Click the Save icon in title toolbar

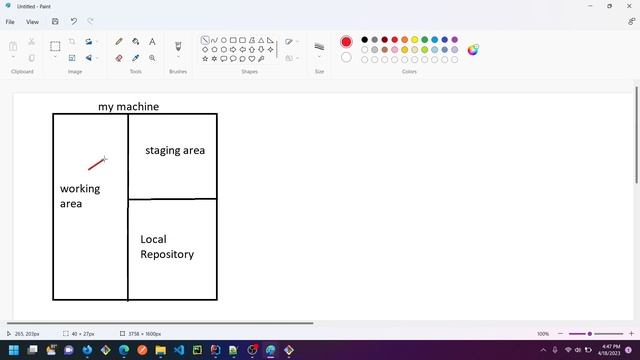click(55, 22)
